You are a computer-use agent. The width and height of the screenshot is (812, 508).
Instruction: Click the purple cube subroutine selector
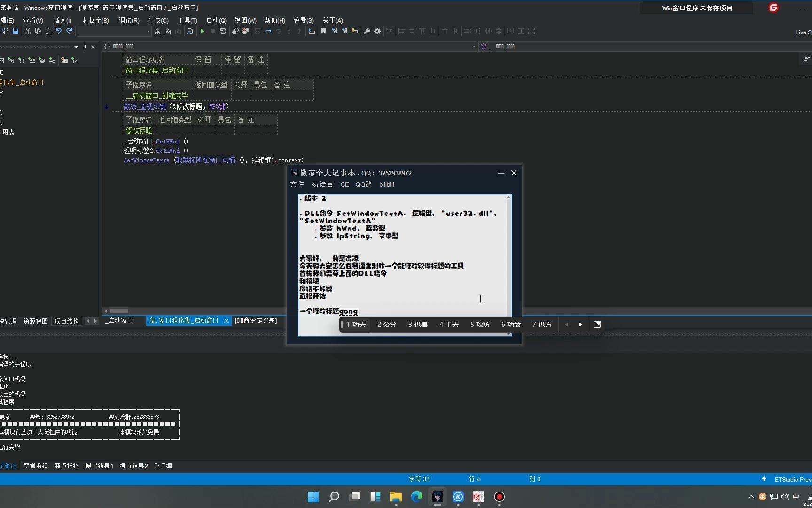[x=483, y=47]
